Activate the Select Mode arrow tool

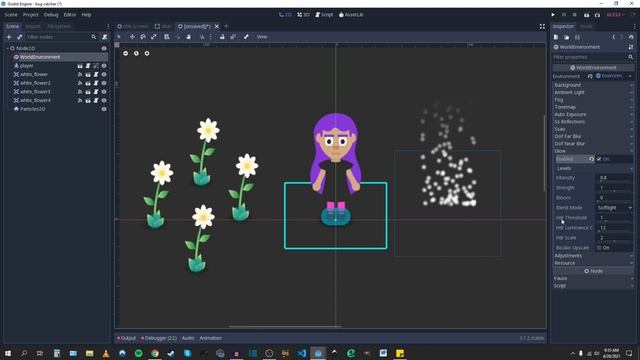point(119,37)
